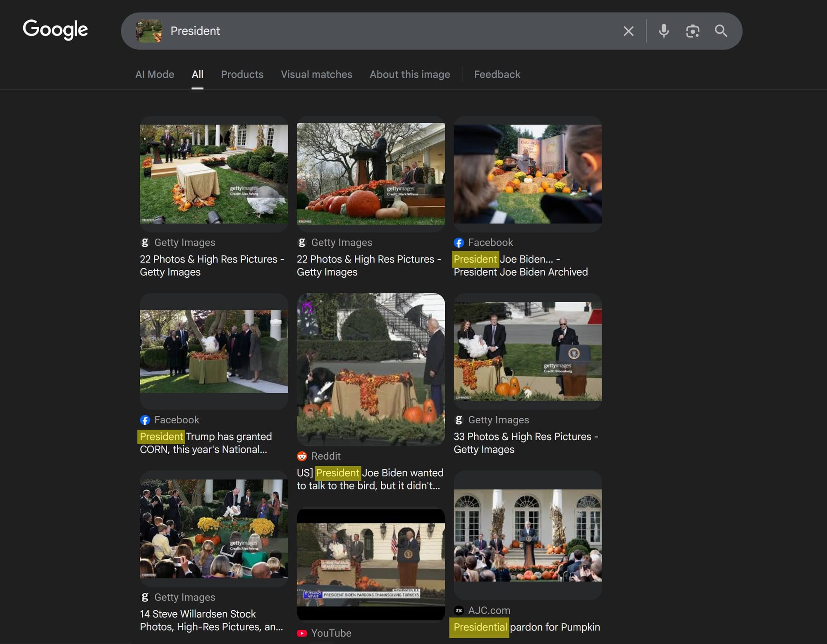Click the query image thumbnail in the search bar
The image size is (827, 644).
point(149,31)
